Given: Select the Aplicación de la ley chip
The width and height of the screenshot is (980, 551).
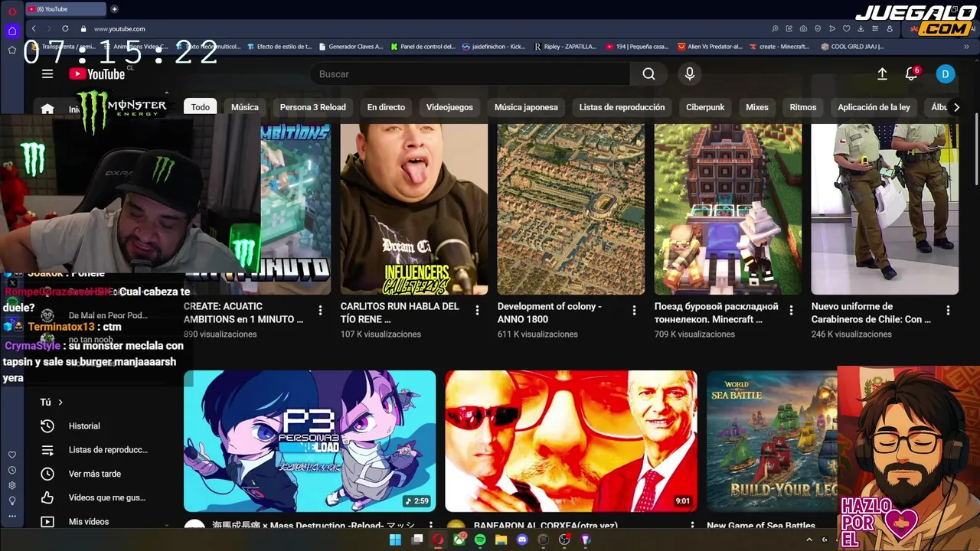Looking at the screenshot, I should (x=874, y=107).
